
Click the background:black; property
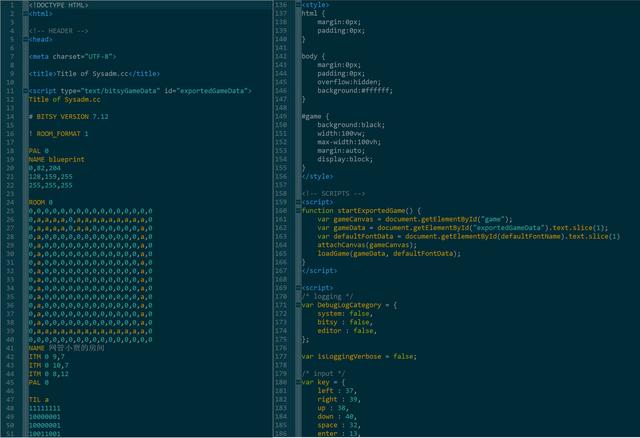click(x=351, y=125)
